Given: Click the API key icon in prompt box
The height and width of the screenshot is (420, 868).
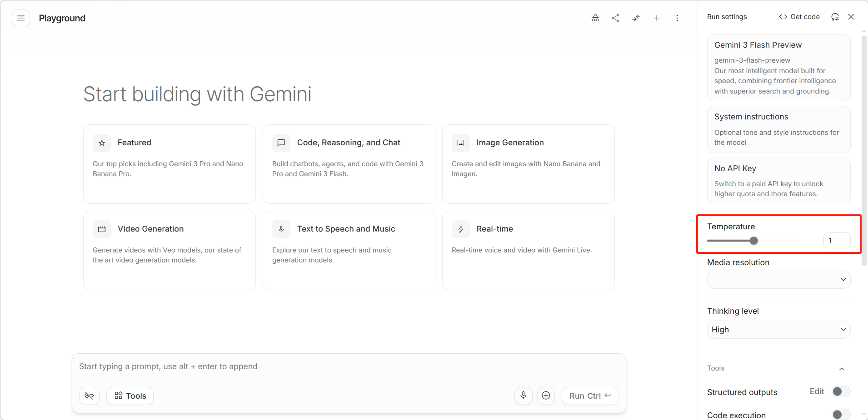Looking at the screenshot, I should (90, 396).
